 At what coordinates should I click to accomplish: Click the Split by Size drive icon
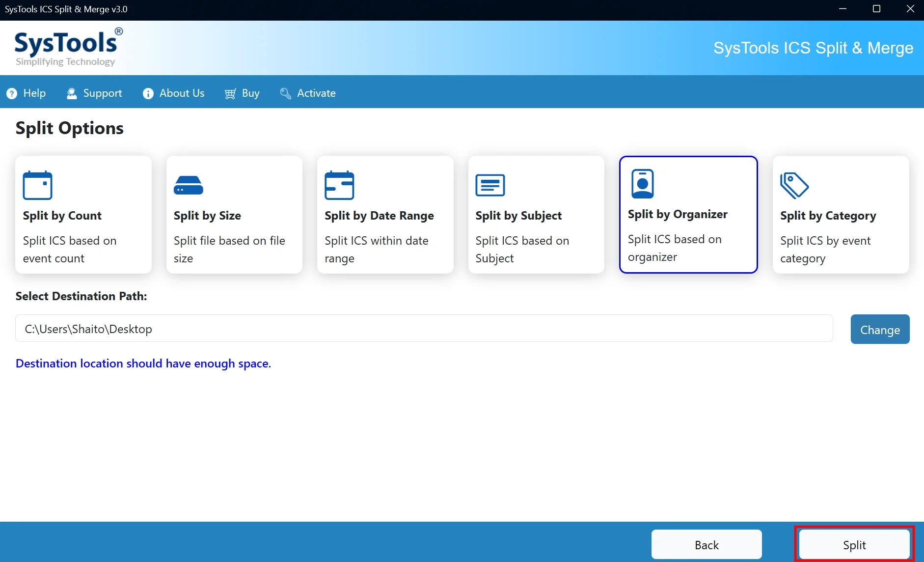[189, 185]
